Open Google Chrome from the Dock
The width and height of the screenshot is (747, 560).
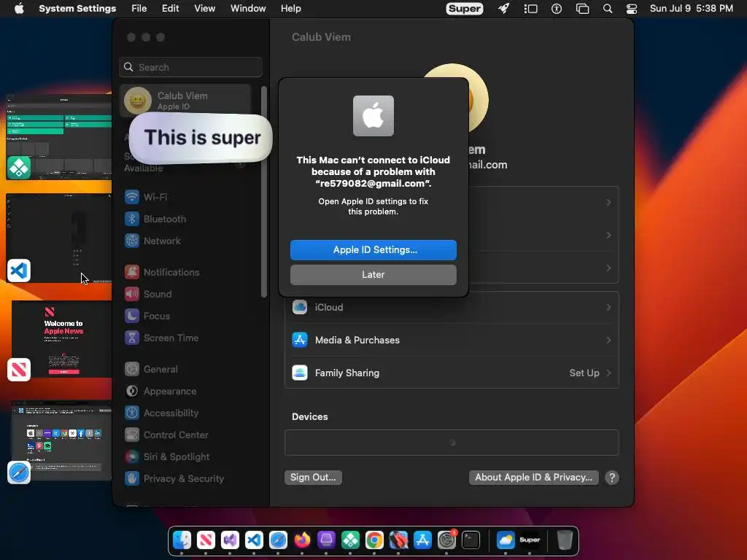pos(374,540)
